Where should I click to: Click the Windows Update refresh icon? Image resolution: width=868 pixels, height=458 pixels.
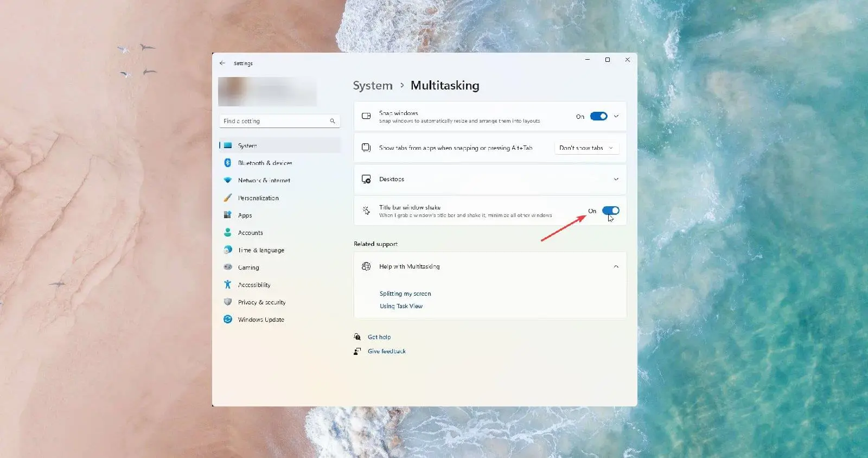click(228, 319)
